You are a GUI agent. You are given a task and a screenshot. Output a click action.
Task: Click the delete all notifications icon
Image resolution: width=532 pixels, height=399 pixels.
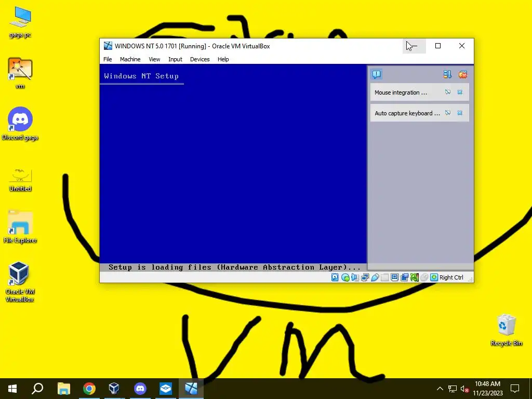pyautogui.click(x=463, y=74)
